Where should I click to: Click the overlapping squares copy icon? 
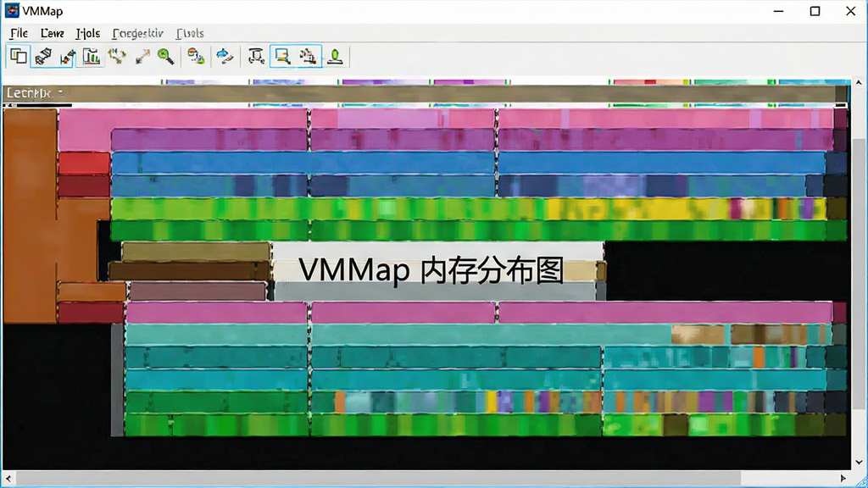pyautogui.click(x=19, y=56)
